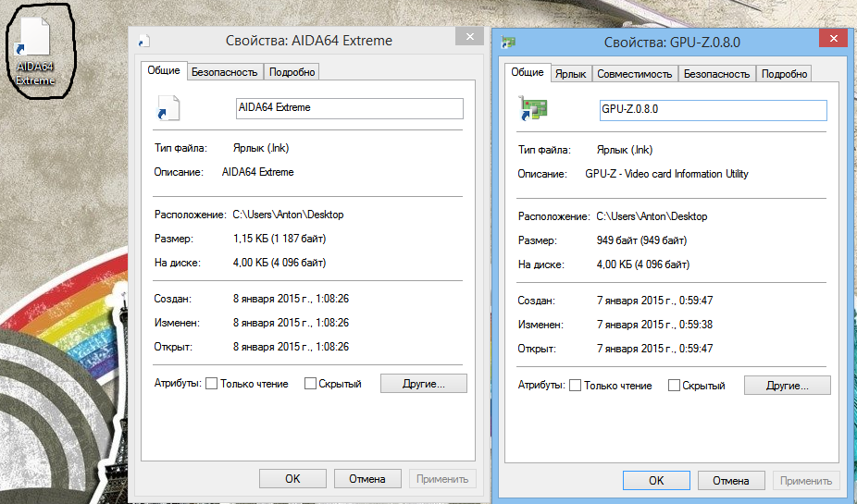Click the Описание value AIDA64 Extreme
The image size is (857, 504).
pos(258,172)
